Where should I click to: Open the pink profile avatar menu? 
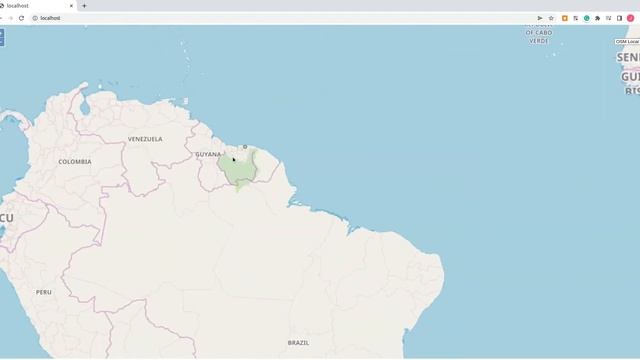point(631,18)
